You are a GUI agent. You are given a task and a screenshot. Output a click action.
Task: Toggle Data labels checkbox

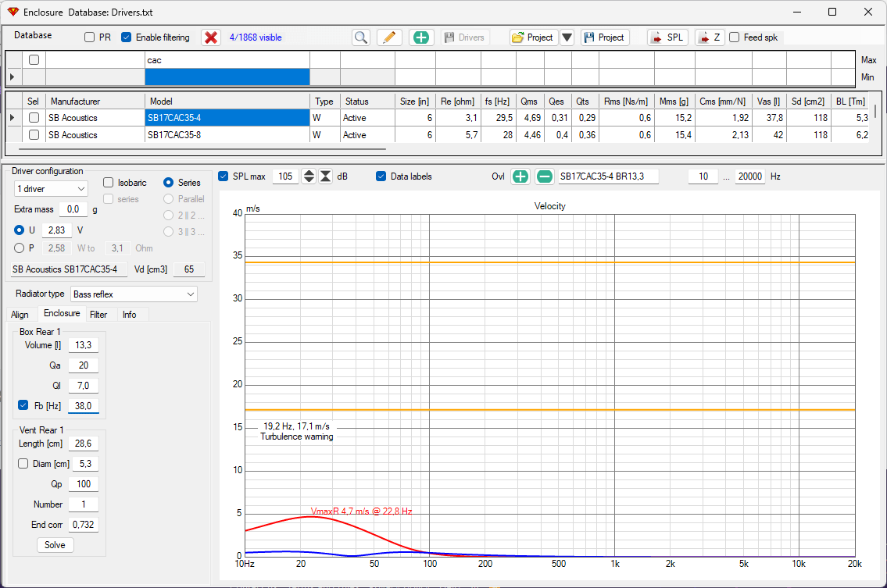click(381, 176)
